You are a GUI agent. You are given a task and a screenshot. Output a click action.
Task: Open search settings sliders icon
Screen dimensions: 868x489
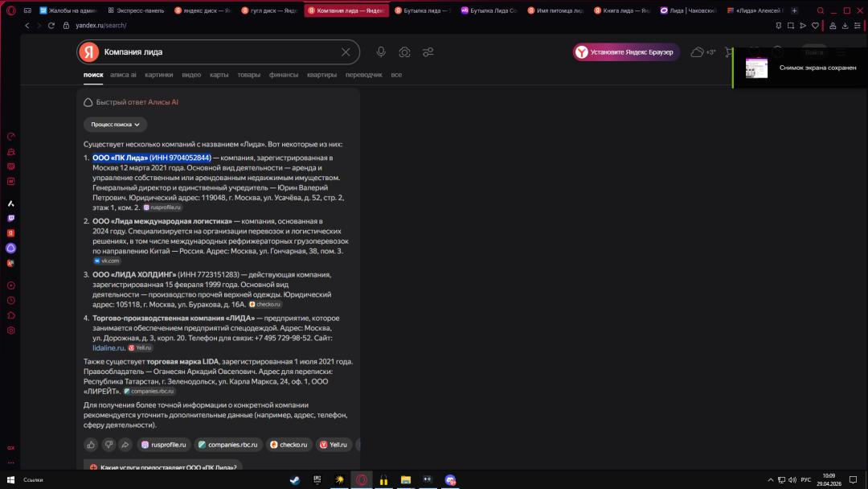(x=428, y=52)
